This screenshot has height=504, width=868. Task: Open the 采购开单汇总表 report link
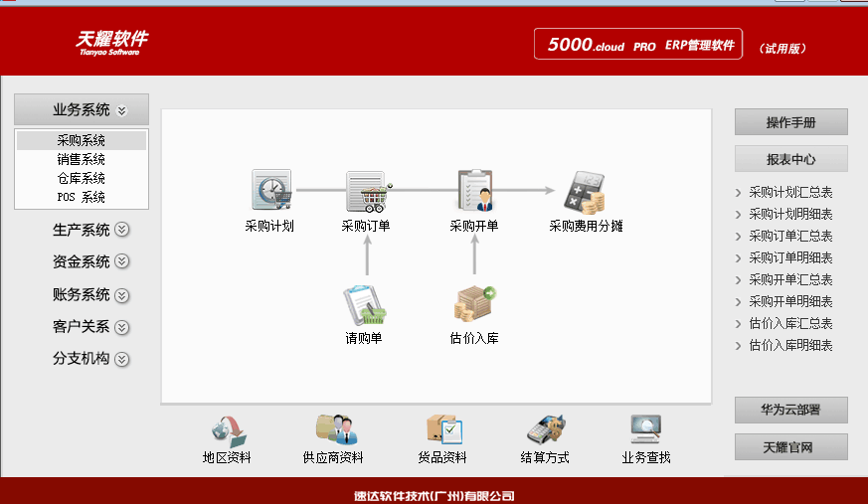[790, 280]
